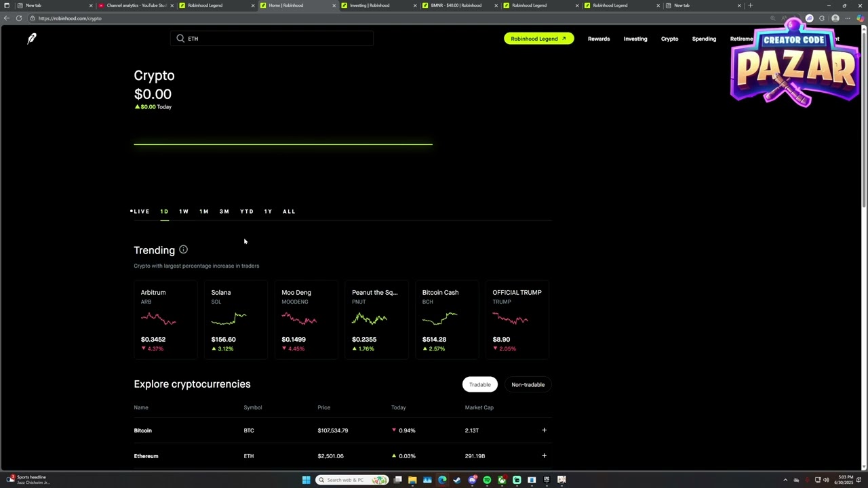The width and height of the screenshot is (868, 488).
Task: Open the Spending menu item
Action: (x=704, y=39)
